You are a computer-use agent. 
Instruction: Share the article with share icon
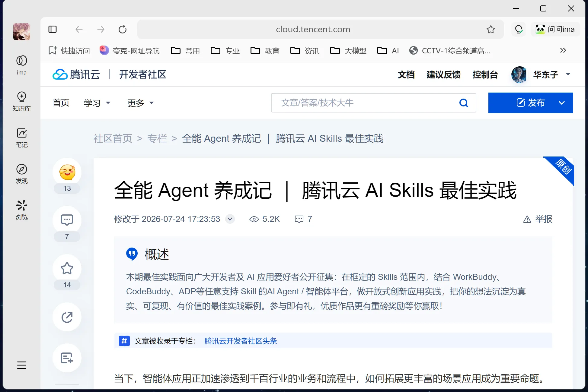point(67,317)
